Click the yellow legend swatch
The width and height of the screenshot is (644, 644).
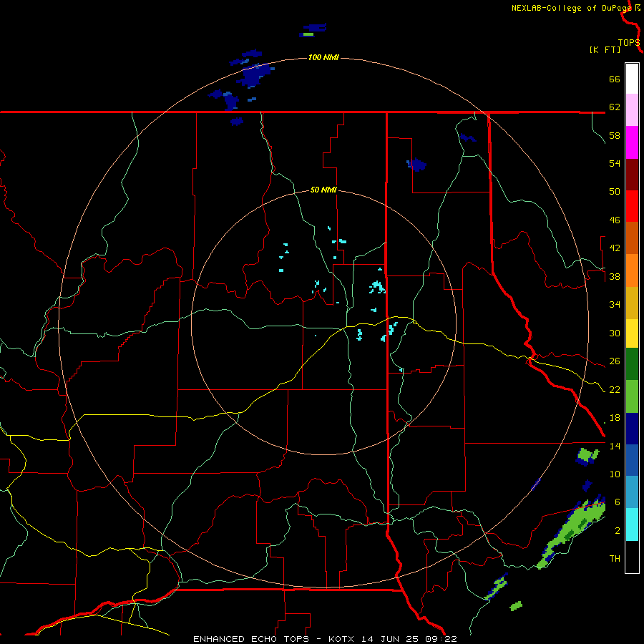[x=632, y=333]
